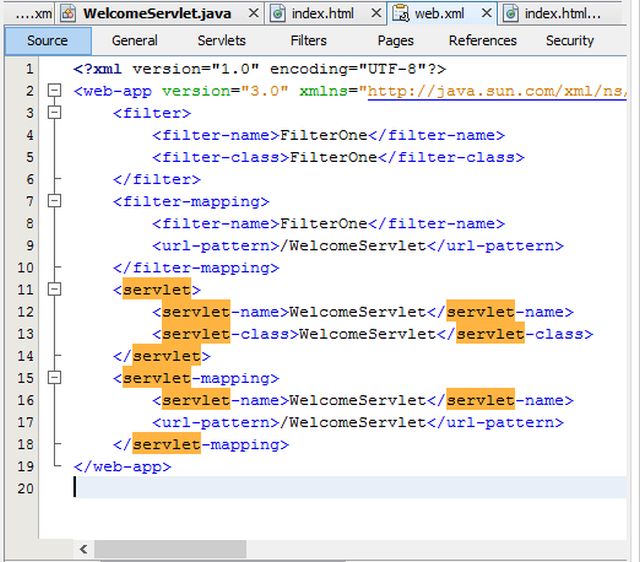Viewport: 640px width, 562px height.
Task: Click the closing </filter-mapping> tag
Action: click(x=196, y=268)
